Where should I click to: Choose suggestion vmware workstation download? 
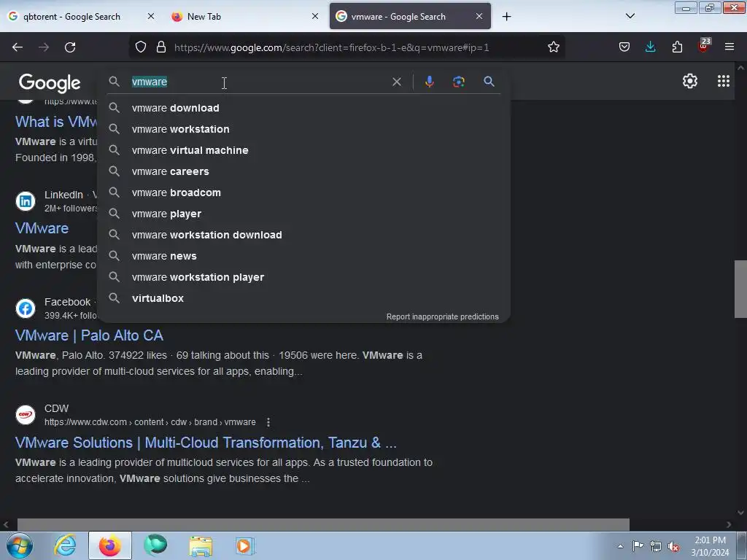pyautogui.click(x=303, y=235)
